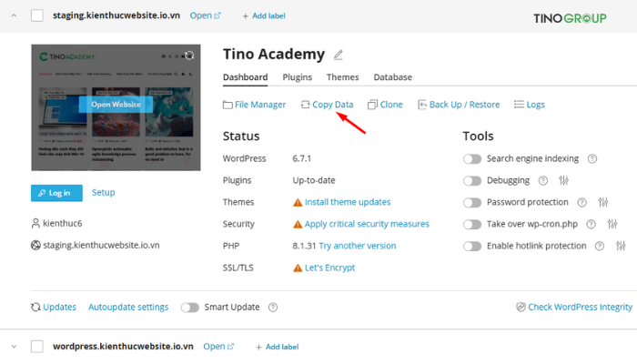Switch to the Plugins tab

pos(298,77)
